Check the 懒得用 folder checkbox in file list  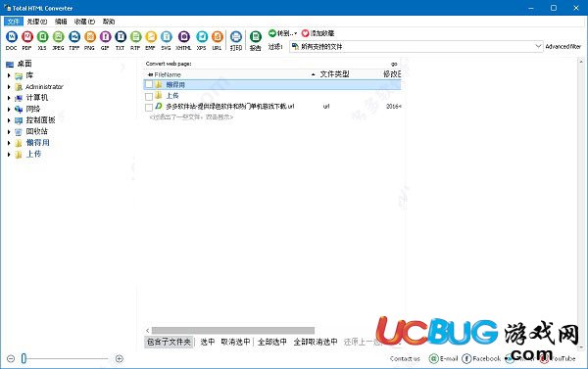pyautogui.click(x=149, y=84)
